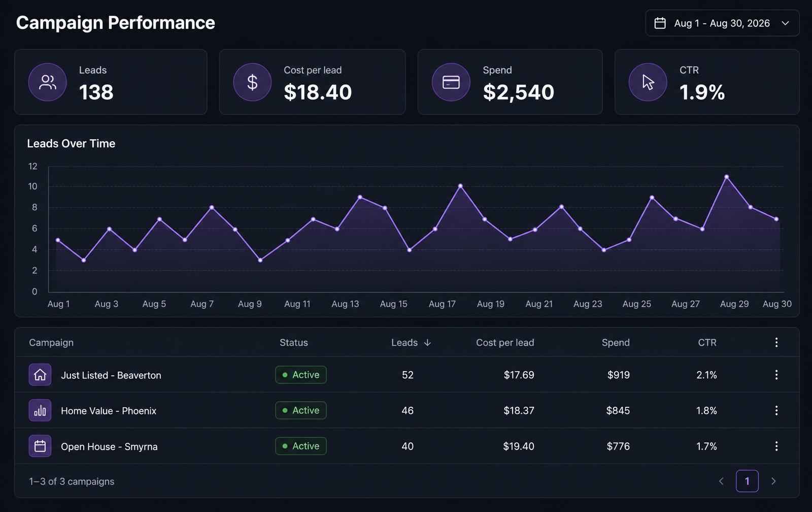Image resolution: width=812 pixels, height=512 pixels.
Task: Click the bar chart icon for Home Value - Phoenix
Action: point(40,410)
